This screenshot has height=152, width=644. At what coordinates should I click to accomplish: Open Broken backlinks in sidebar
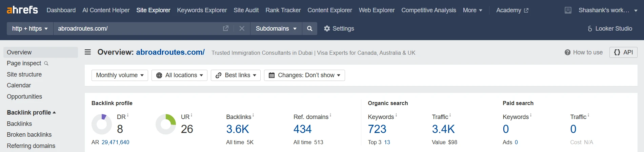[x=29, y=135]
